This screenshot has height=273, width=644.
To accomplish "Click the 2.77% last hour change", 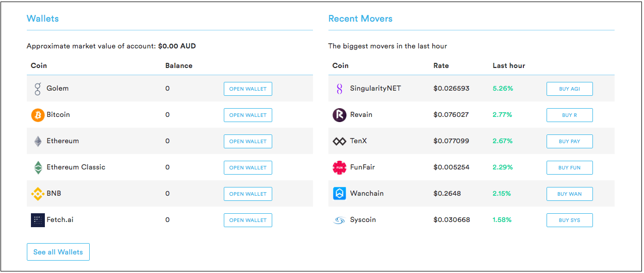I will 502,114.
